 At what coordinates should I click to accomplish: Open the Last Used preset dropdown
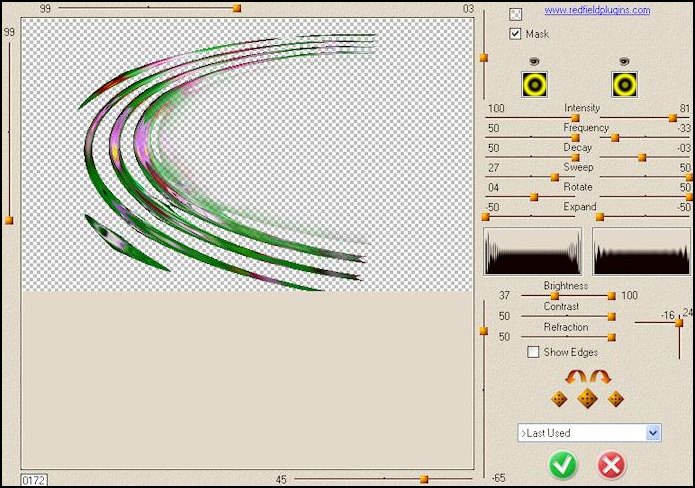(x=653, y=433)
